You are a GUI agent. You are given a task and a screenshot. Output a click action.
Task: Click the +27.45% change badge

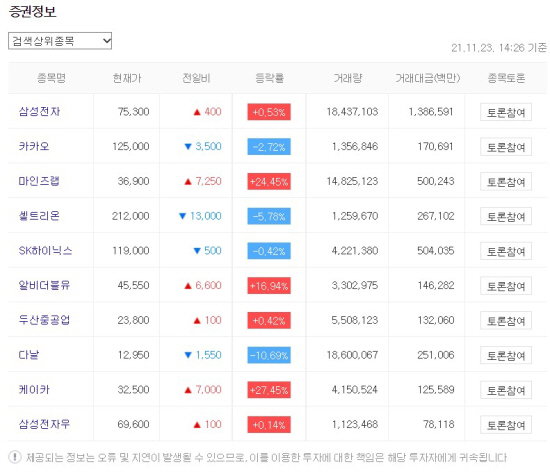[x=269, y=390]
